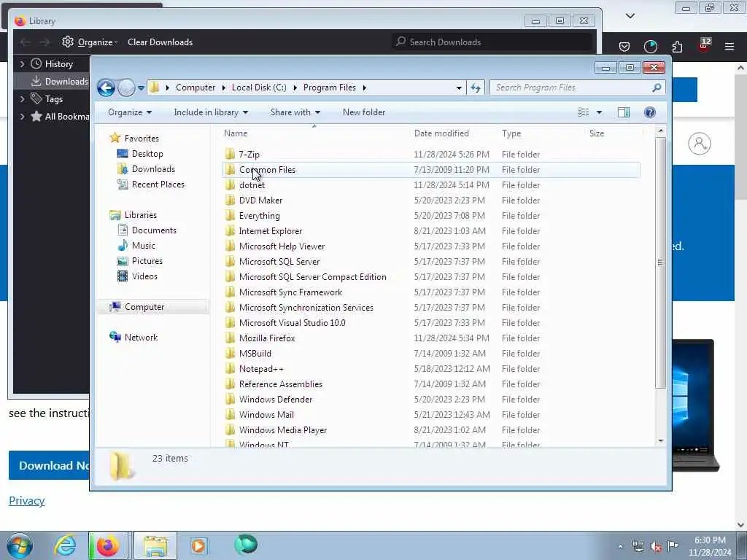
Task: Select Videos library
Action: tap(144, 276)
